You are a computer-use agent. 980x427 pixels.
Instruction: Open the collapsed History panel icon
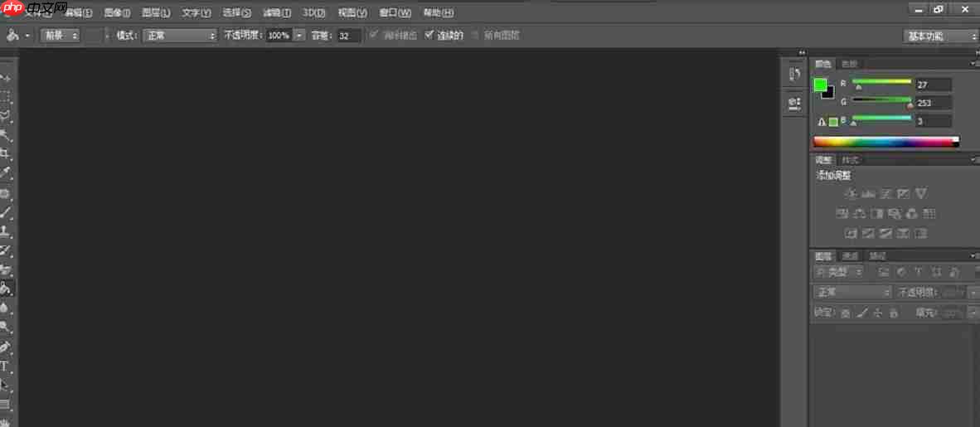(x=794, y=75)
